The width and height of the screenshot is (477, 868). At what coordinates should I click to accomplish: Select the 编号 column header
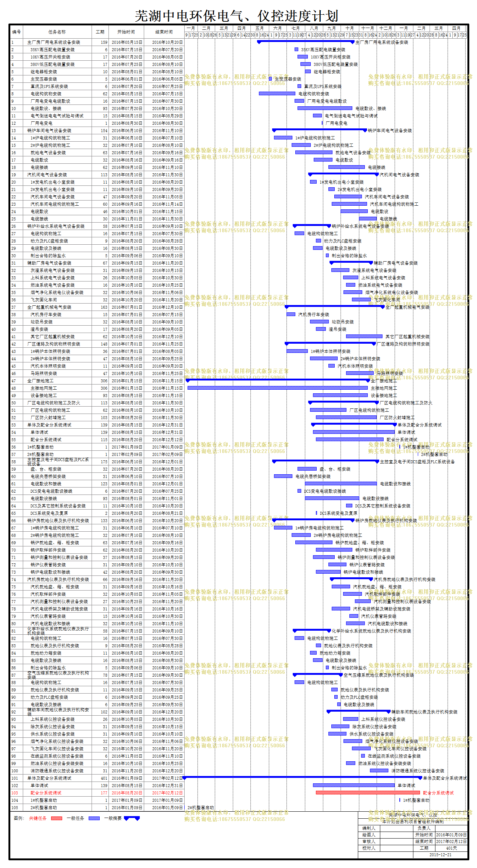click(x=17, y=32)
